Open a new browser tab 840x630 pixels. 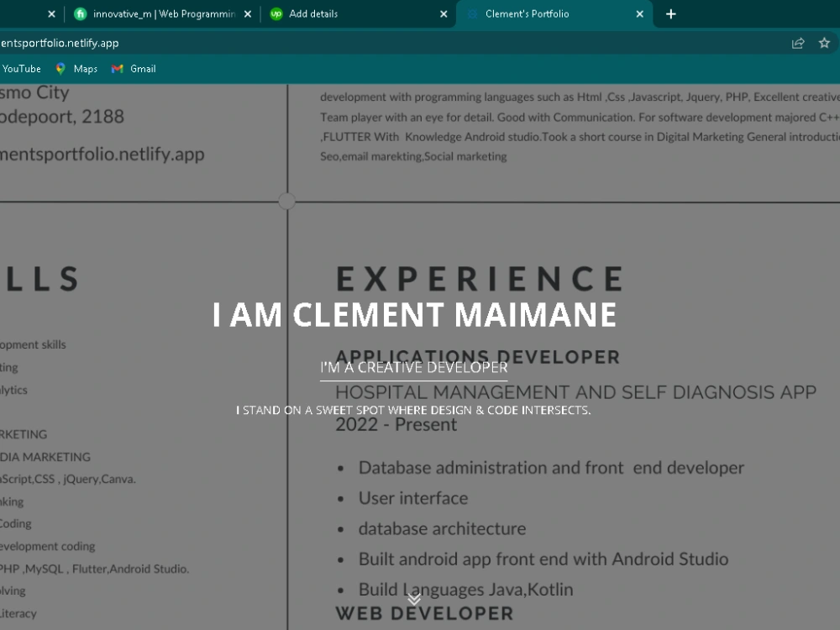(x=670, y=14)
